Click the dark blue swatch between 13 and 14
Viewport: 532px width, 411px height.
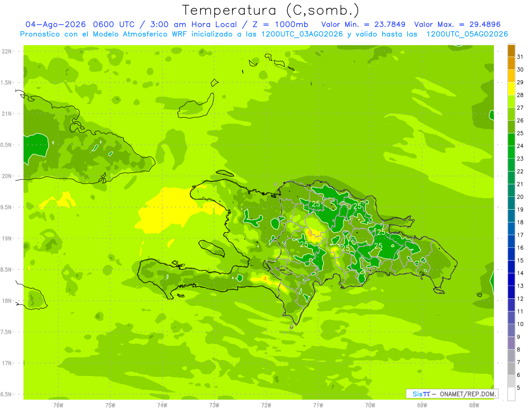[511, 279]
